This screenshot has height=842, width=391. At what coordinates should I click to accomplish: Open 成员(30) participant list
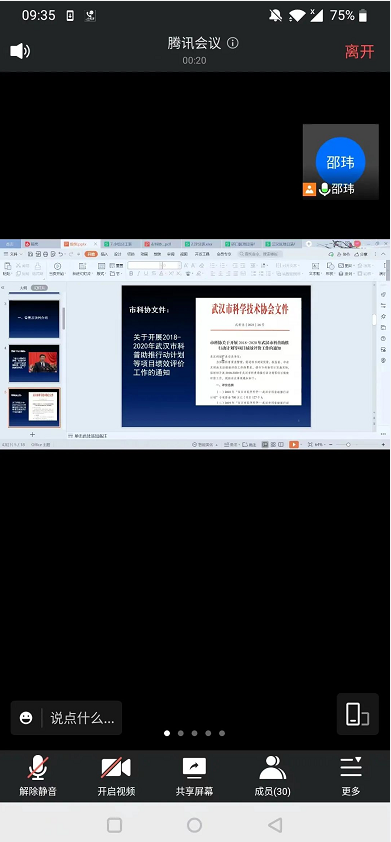click(272, 775)
